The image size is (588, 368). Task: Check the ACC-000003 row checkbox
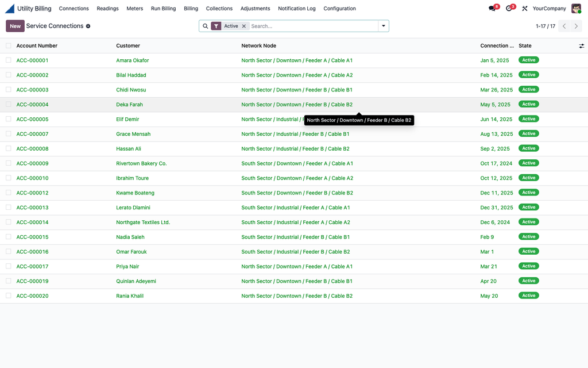click(x=8, y=89)
